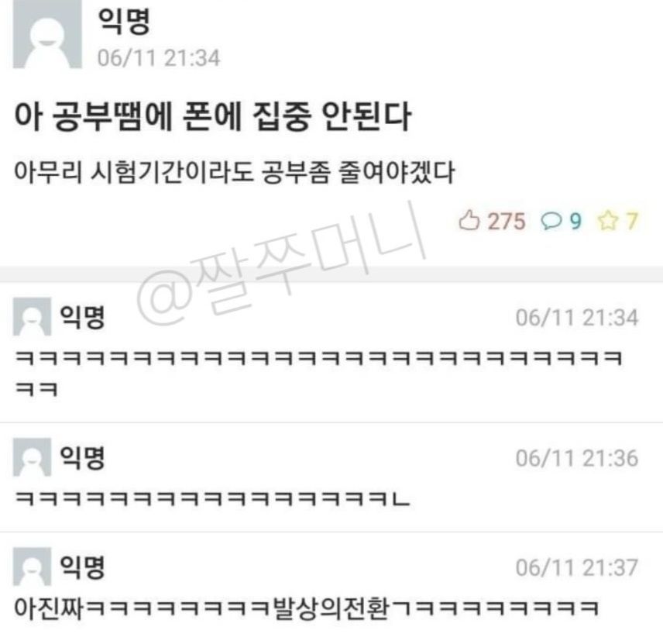Select the post title 아 공부땜에 폰에 집중 안된다
Screen dimensions: 663x644
212,116
